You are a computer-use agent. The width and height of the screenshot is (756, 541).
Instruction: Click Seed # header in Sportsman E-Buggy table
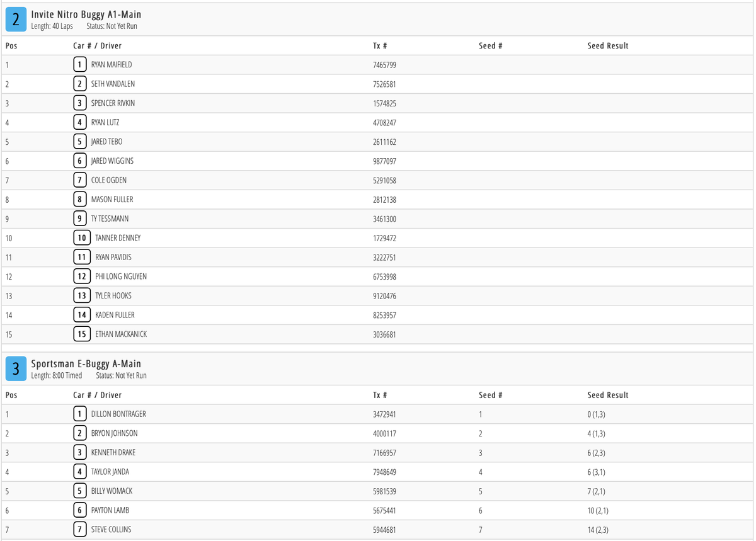click(490, 396)
